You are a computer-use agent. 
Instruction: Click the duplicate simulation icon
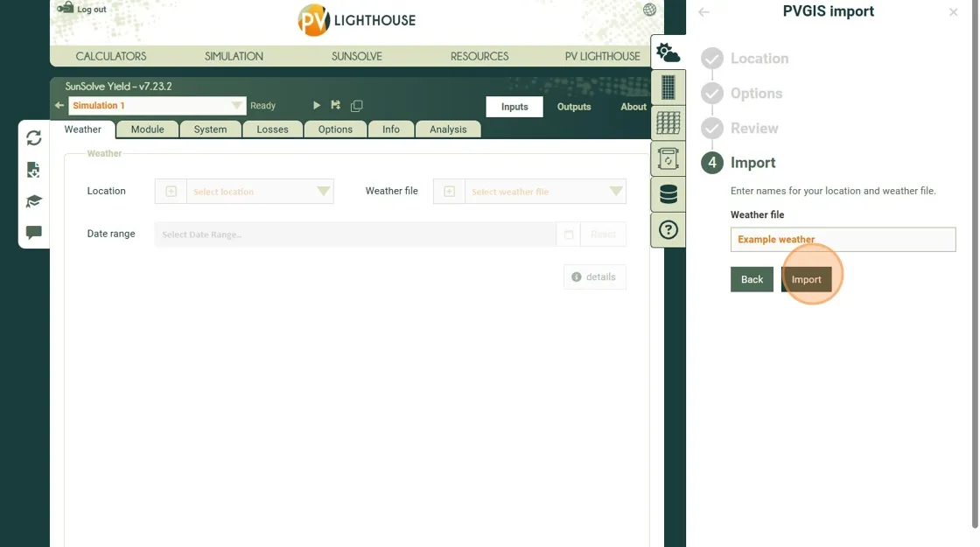pyautogui.click(x=357, y=106)
